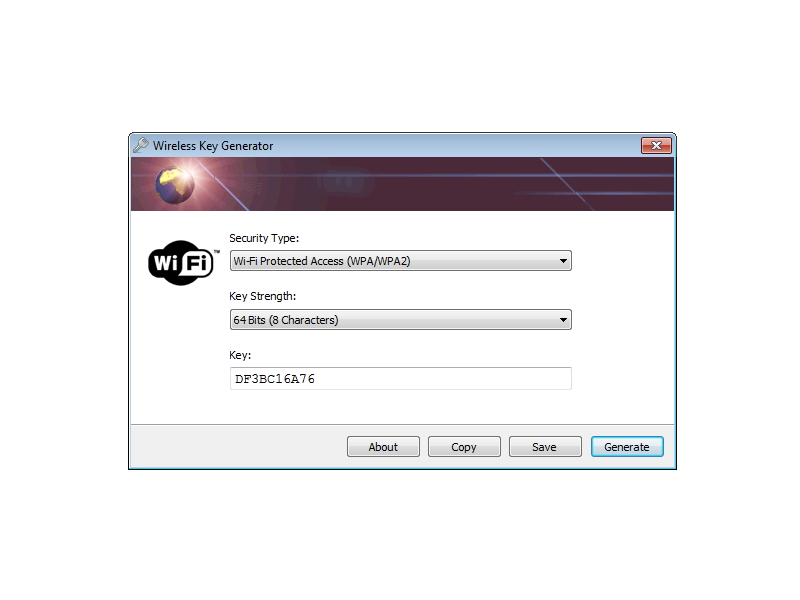This screenshot has width=800, height=600.
Task: Click the "Key Strength:" label
Action: pyautogui.click(x=262, y=296)
